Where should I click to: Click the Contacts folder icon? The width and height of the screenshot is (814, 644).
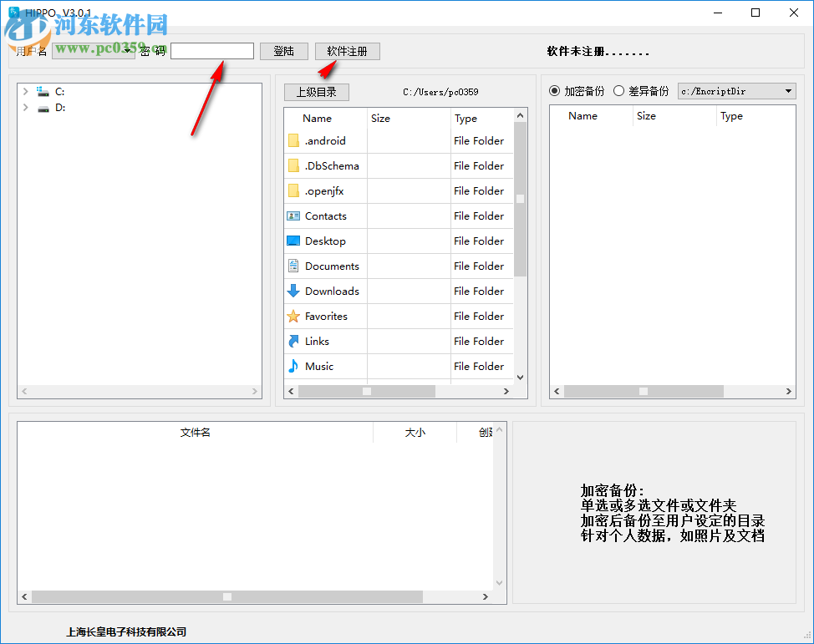click(294, 216)
